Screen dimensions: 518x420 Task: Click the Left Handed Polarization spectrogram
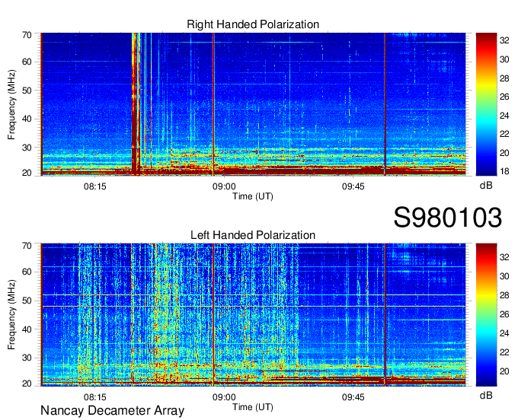253,315
